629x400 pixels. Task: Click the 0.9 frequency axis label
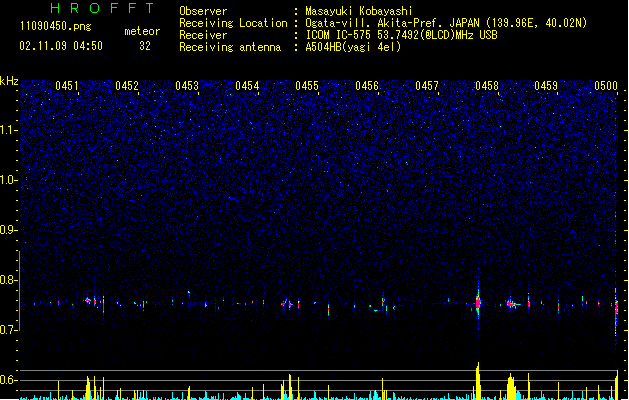[x=8, y=229]
